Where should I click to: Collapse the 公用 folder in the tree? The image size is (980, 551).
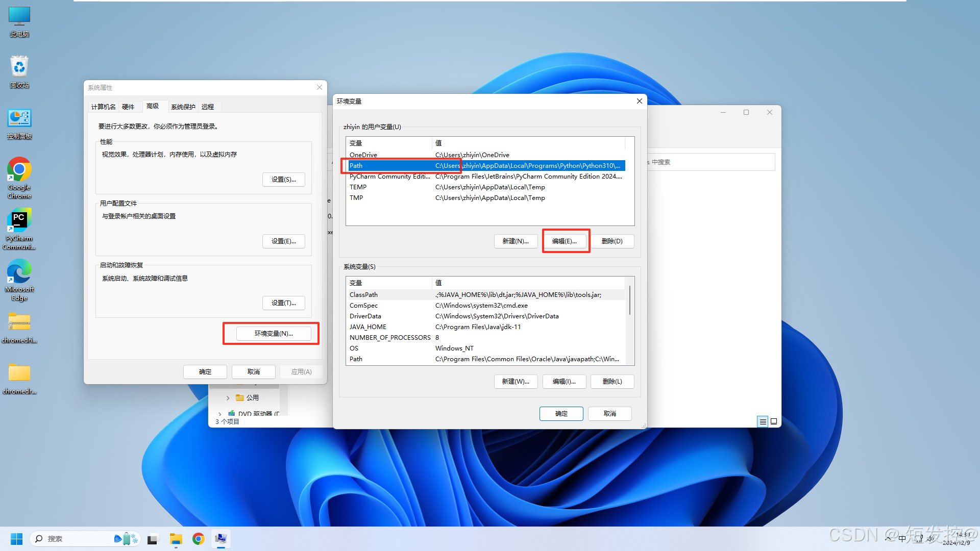228,397
